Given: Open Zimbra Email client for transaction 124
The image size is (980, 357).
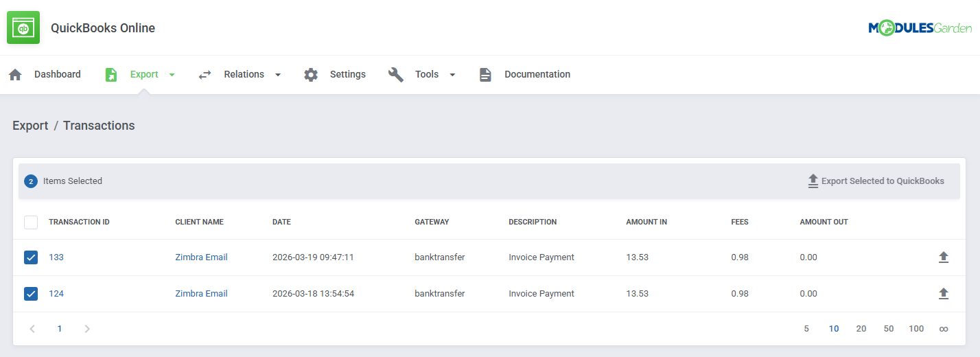Looking at the screenshot, I should pyautogui.click(x=201, y=294).
